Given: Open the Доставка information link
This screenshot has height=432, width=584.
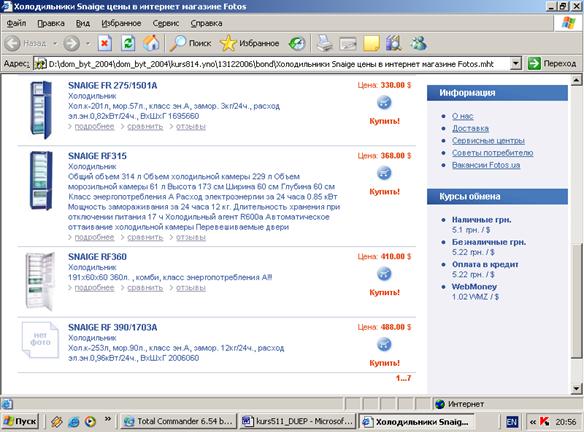Looking at the screenshot, I should [470, 128].
